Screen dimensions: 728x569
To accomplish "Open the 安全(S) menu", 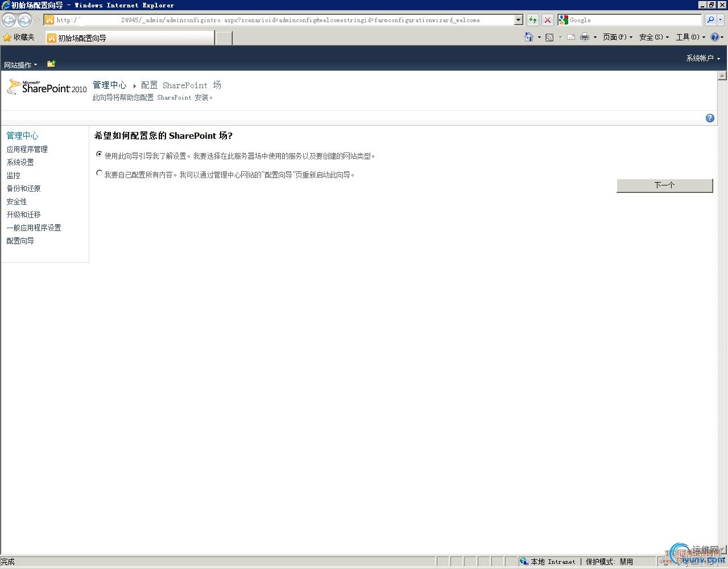I will (654, 37).
